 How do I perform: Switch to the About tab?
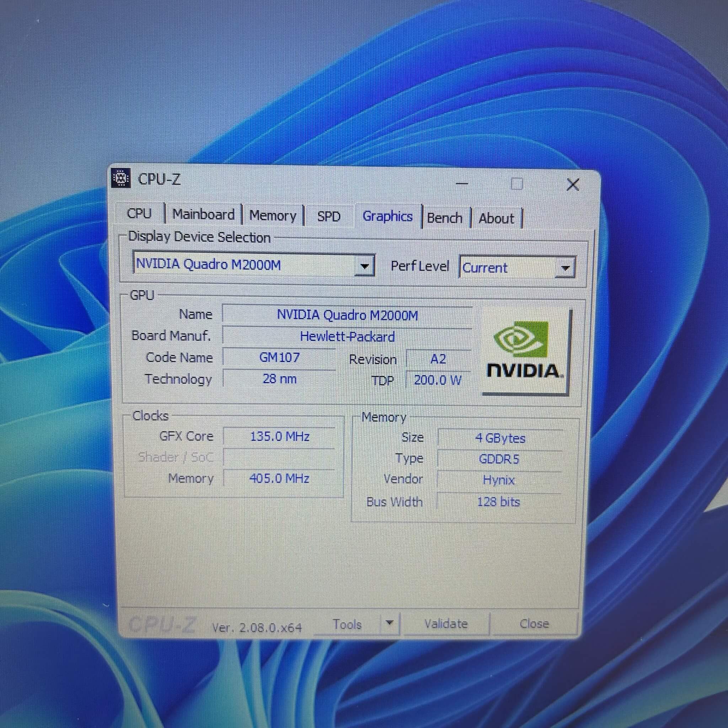point(496,219)
